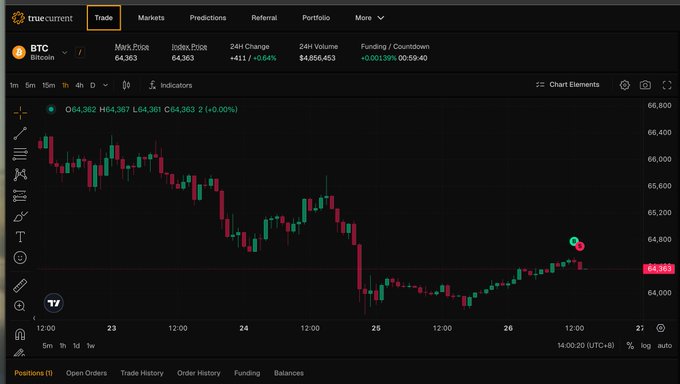Switch to Order History tab
Image resolution: width=680 pixels, height=384 pixels.
(x=199, y=373)
